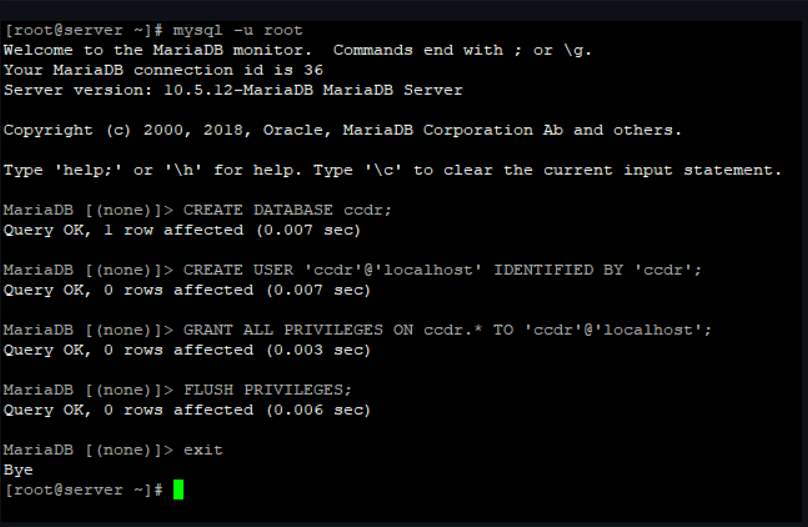This screenshot has width=808, height=527.
Task: Click the 'MariaDB [(none)]>' prompt before exit
Action: pyautogui.click(x=89, y=450)
